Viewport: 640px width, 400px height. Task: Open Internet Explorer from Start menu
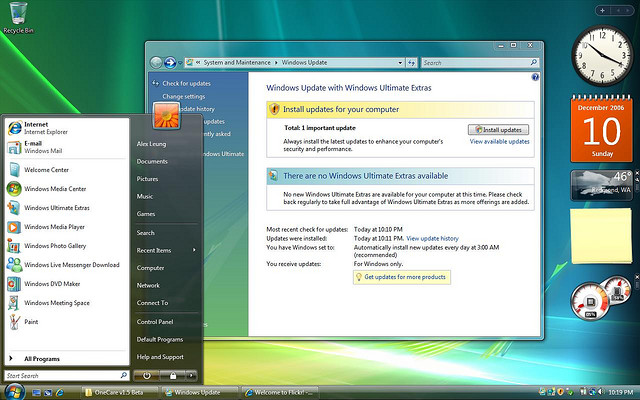(67, 128)
